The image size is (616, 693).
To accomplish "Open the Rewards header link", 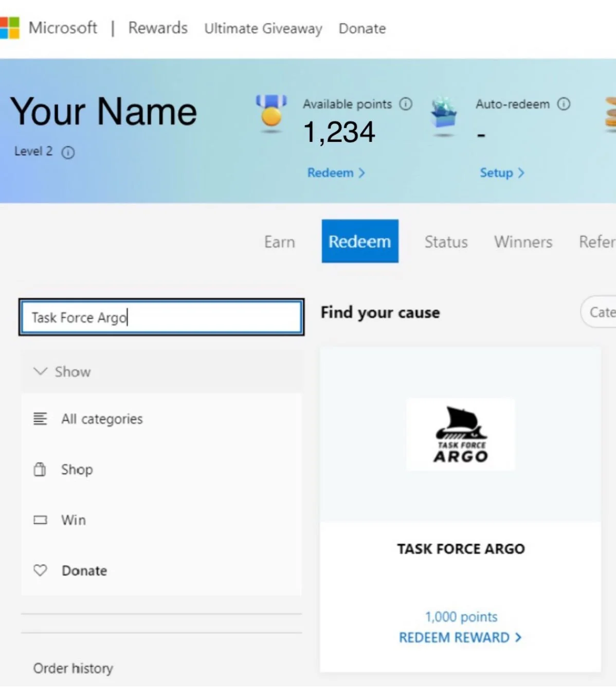I will point(158,28).
